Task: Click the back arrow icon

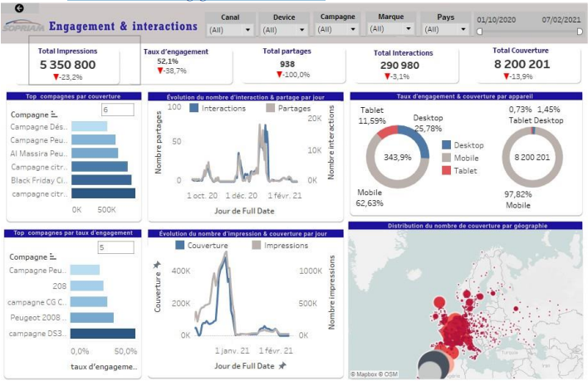Action: point(19,8)
